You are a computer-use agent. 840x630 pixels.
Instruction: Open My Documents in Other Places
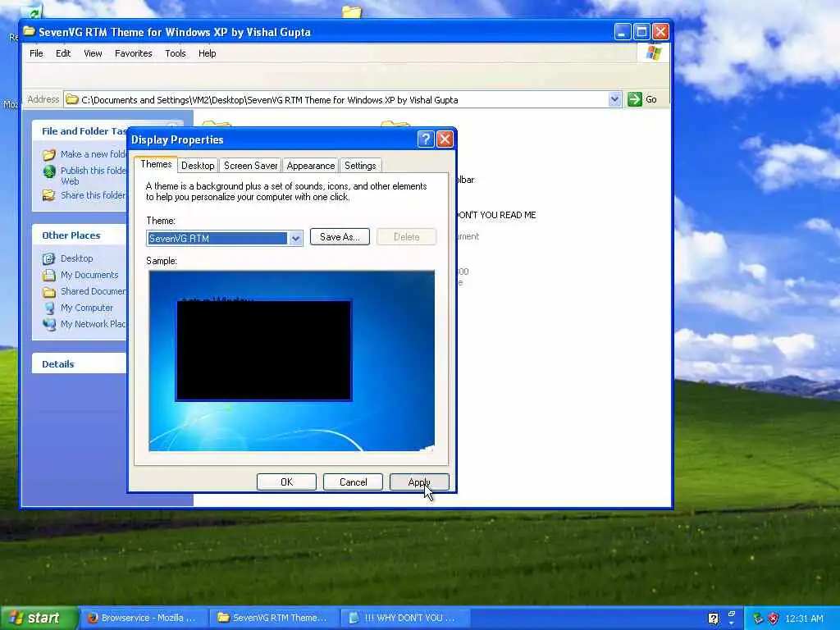point(89,275)
